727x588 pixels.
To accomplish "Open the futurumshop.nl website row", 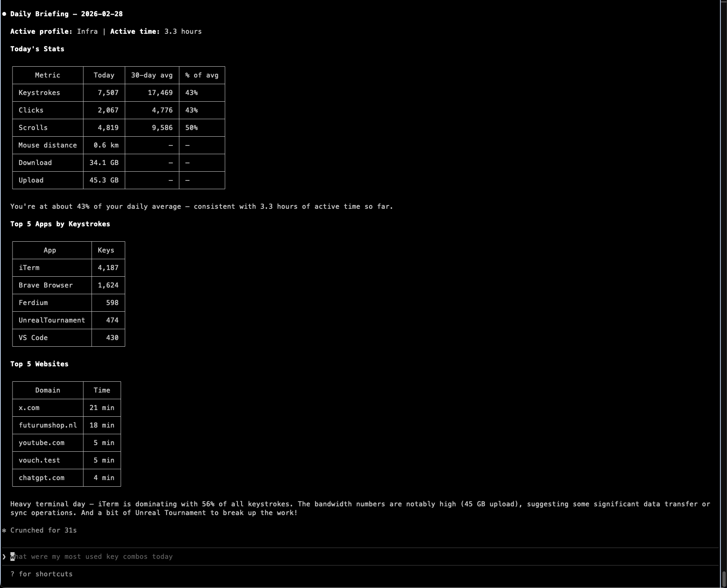I will pyautogui.click(x=48, y=425).
